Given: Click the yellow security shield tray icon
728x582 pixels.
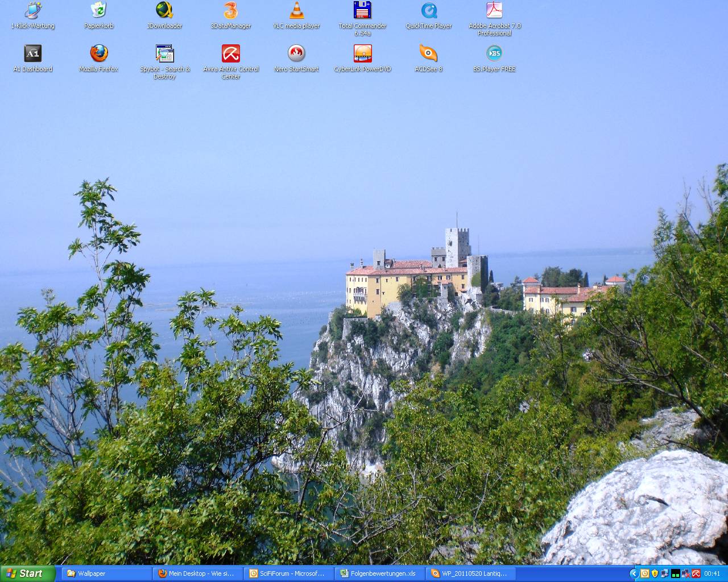Looking at the screenshot, I should (x=655, y=573).
